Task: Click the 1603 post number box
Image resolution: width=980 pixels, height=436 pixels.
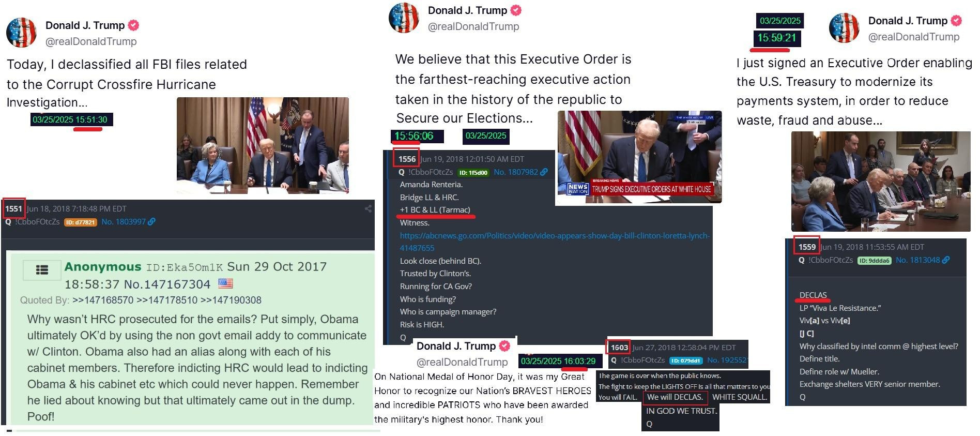Action: point(619,348)
